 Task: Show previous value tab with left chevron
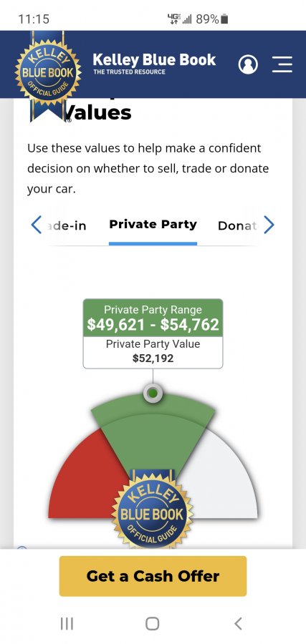tap(37, 225)
